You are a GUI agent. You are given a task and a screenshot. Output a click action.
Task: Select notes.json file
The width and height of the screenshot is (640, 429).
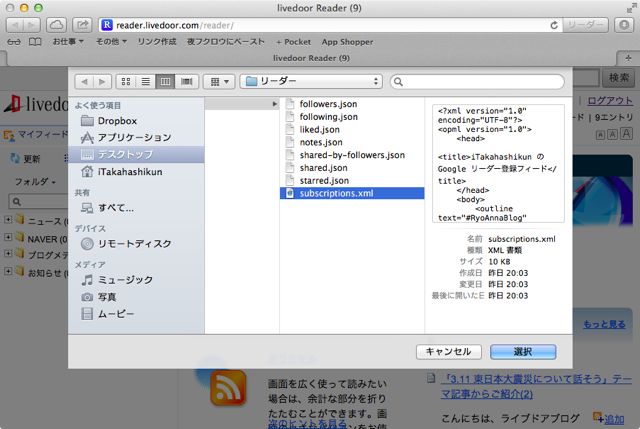[352, 142]
